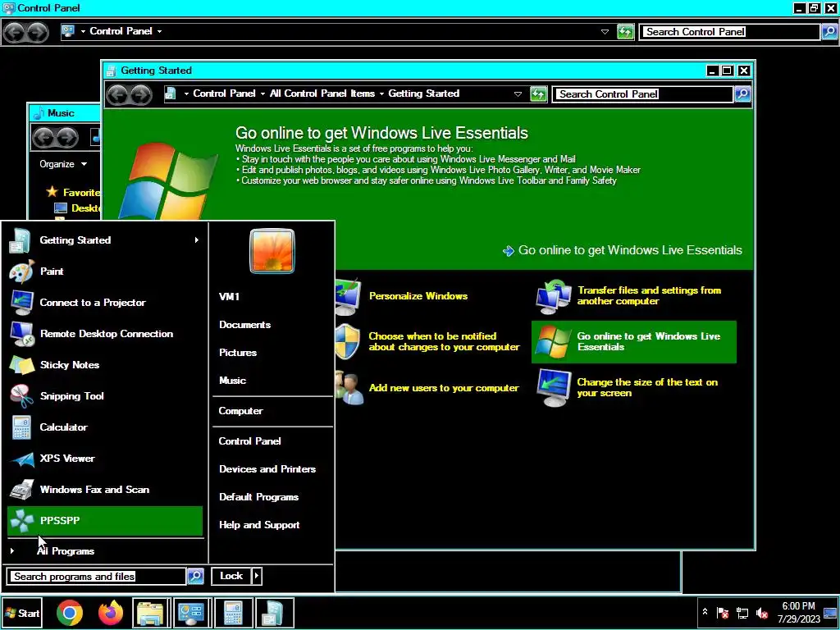Expand All Control Panel Items breadcrumb arrow
Image resolution: width=840 pixels, height=630 pixels.
coord(381,94)
